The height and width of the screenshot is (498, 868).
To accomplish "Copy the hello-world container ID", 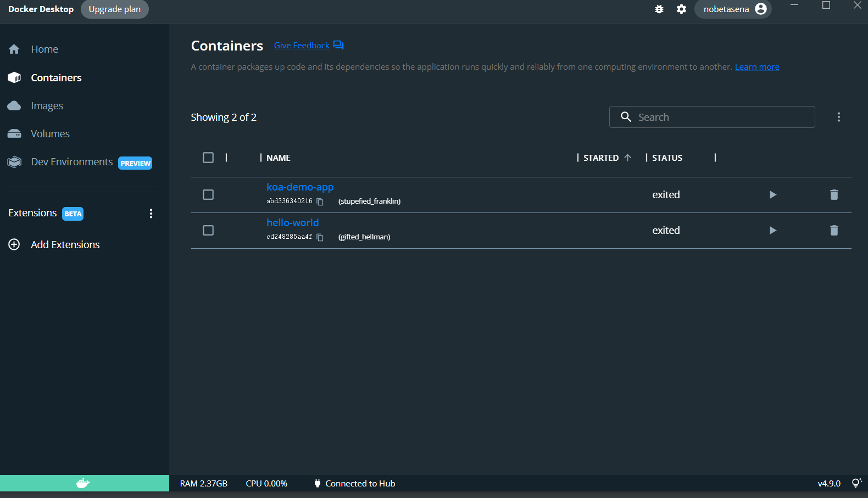I will pos(320,238).
